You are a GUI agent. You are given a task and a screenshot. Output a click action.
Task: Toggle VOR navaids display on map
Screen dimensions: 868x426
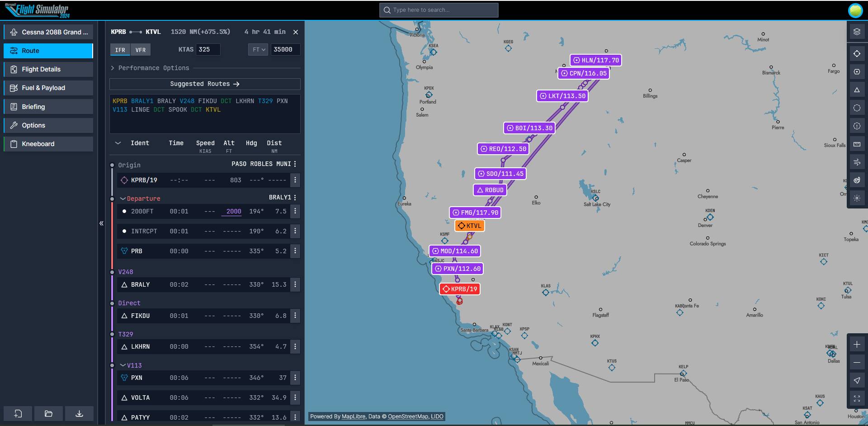(857, 72)
